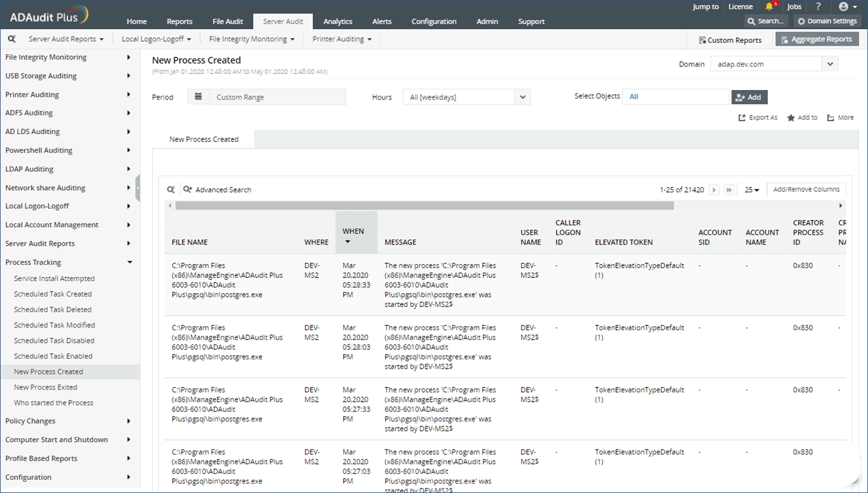Click the notification bell icon

769,7
